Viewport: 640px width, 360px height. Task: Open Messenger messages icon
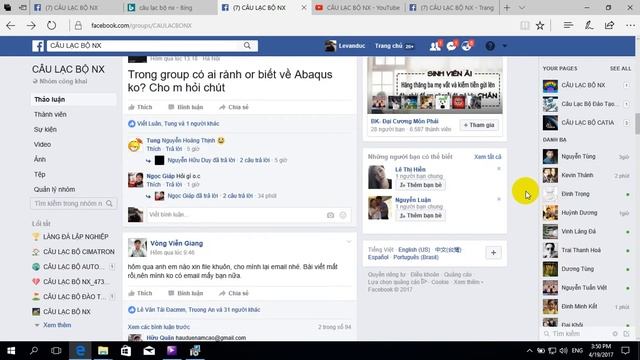pos(451,46)
